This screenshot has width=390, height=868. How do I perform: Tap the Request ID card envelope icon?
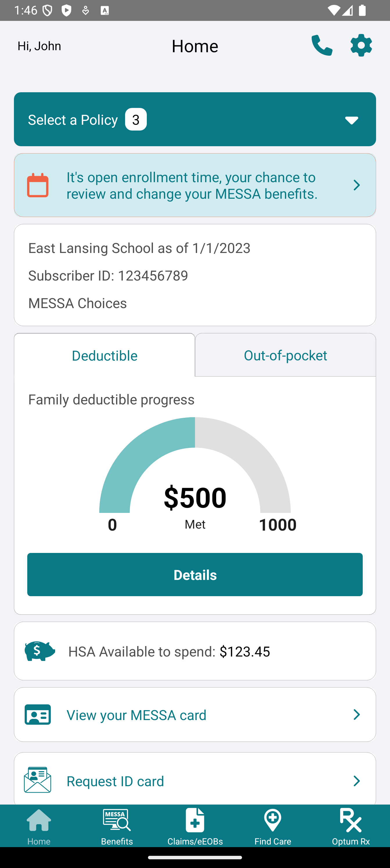click(38, 780)
